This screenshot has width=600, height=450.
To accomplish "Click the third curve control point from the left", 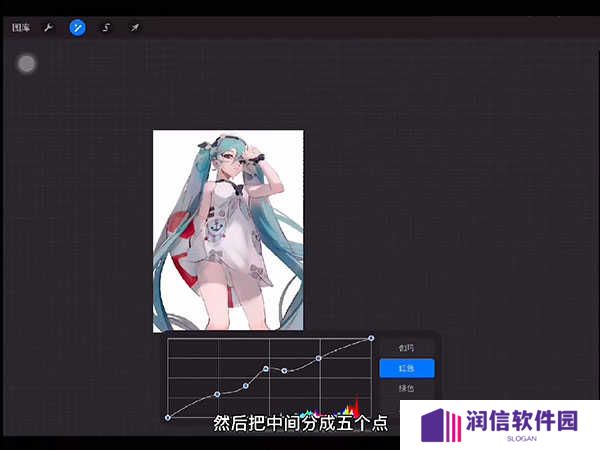I will pos(246,386).
